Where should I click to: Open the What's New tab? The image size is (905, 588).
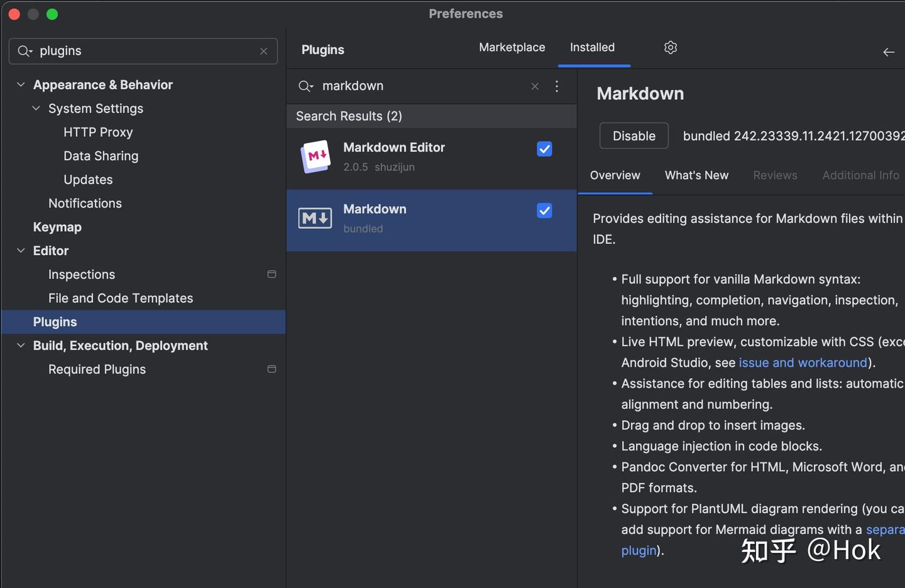pyautogui.click(x=696, y=176)
